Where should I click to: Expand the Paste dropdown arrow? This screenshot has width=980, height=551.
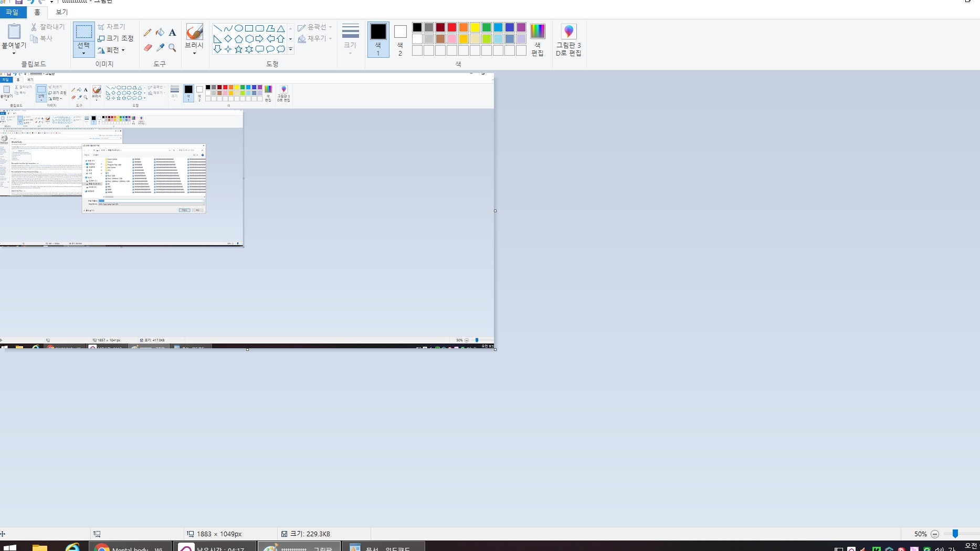pos(14,54)
